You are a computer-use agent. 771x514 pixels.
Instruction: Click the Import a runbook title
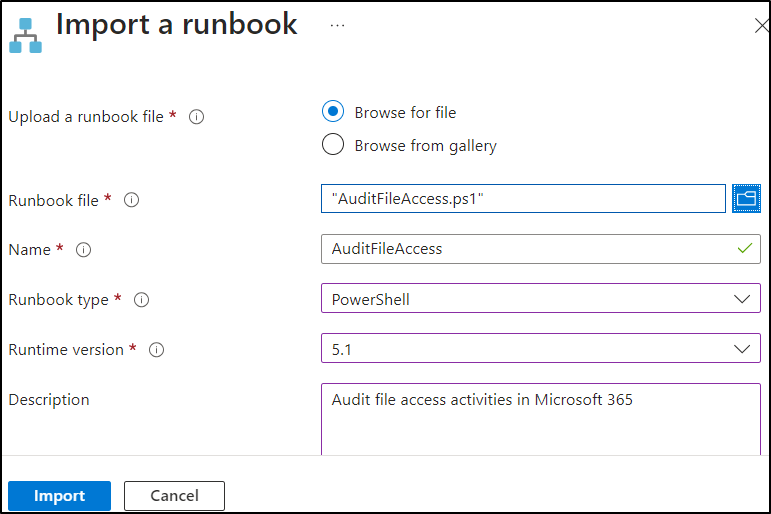(177, 24)
